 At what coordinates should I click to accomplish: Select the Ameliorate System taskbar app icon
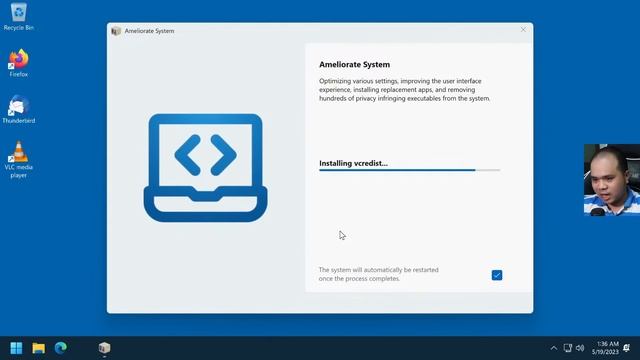[104, 348]
